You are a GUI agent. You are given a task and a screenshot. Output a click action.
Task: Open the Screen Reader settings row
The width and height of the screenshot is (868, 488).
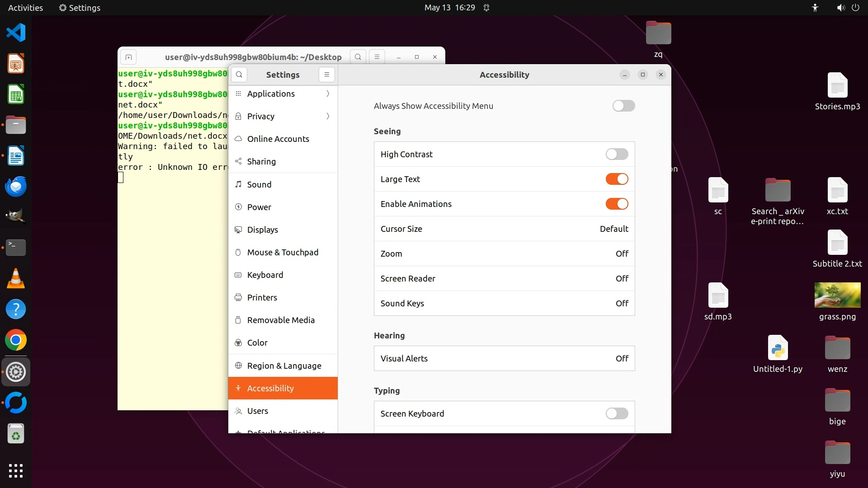(x=504, y=278)
